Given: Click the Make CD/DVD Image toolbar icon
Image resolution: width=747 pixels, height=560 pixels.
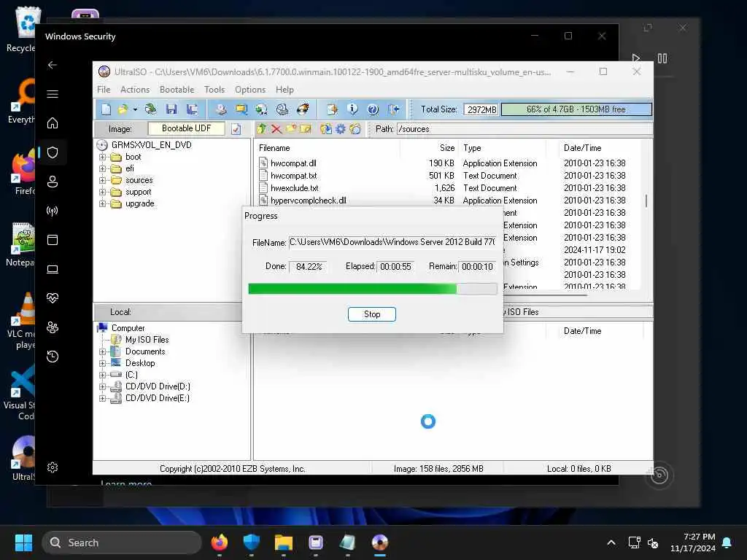Looking at the screenshot, I should click(x=220, y=109).
